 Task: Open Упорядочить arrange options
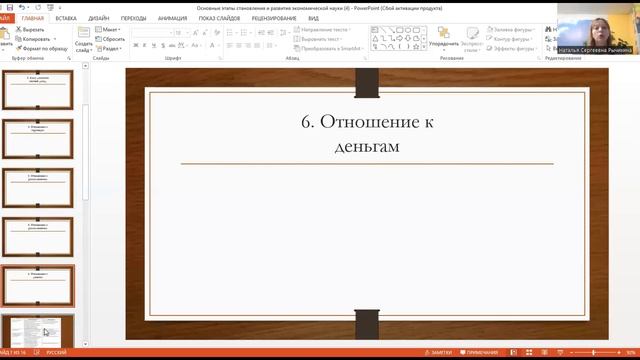pyautogui.click(x=444, y=39)
